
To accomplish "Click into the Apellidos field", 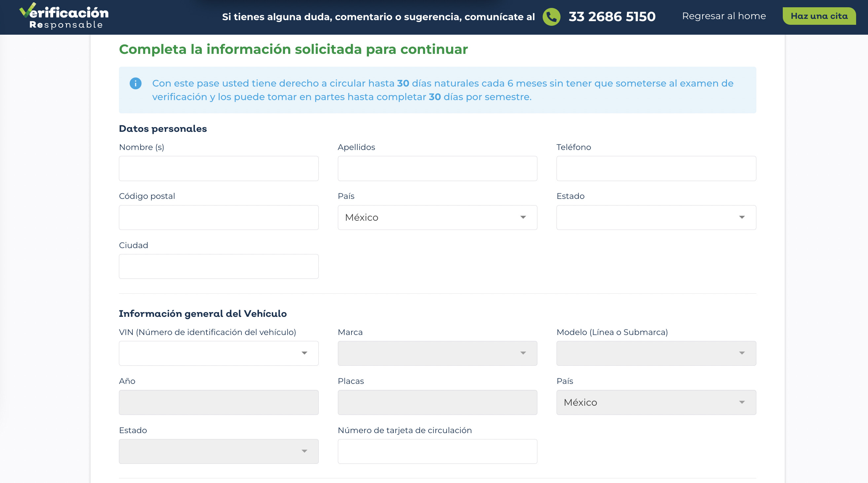I will point(437,168).
